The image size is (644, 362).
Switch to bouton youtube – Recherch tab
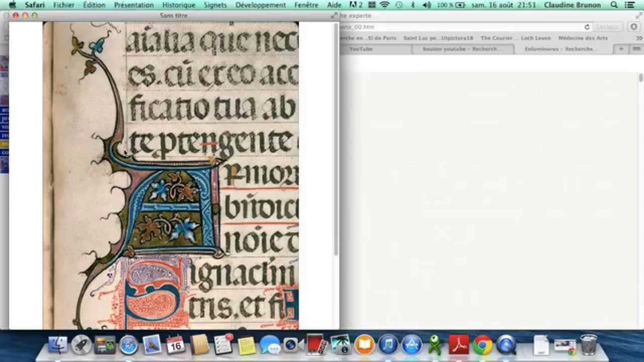pyautogui.click(x=462, y=49)
